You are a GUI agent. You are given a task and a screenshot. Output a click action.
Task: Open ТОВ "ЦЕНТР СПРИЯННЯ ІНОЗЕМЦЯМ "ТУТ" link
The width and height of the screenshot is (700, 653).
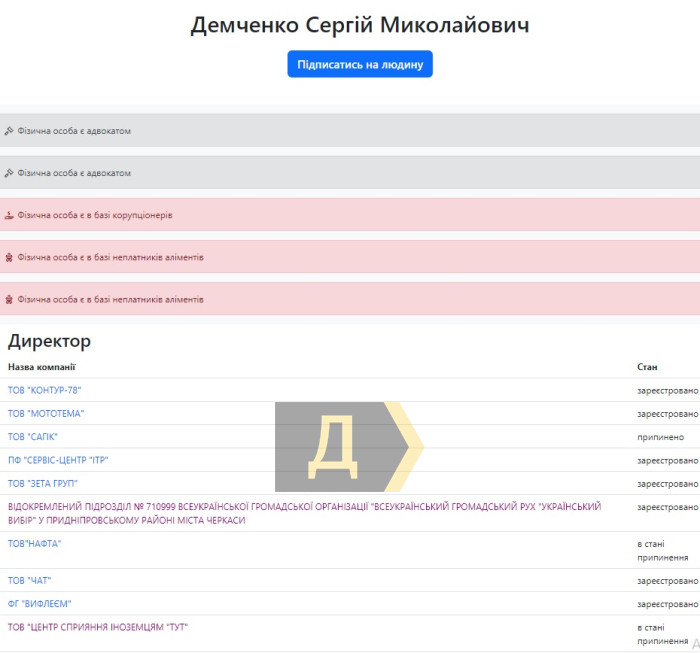(x=98, y=627)
